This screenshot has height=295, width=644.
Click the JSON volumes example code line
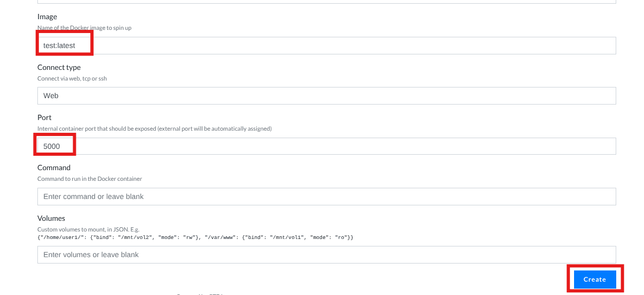tap(195, 236)
